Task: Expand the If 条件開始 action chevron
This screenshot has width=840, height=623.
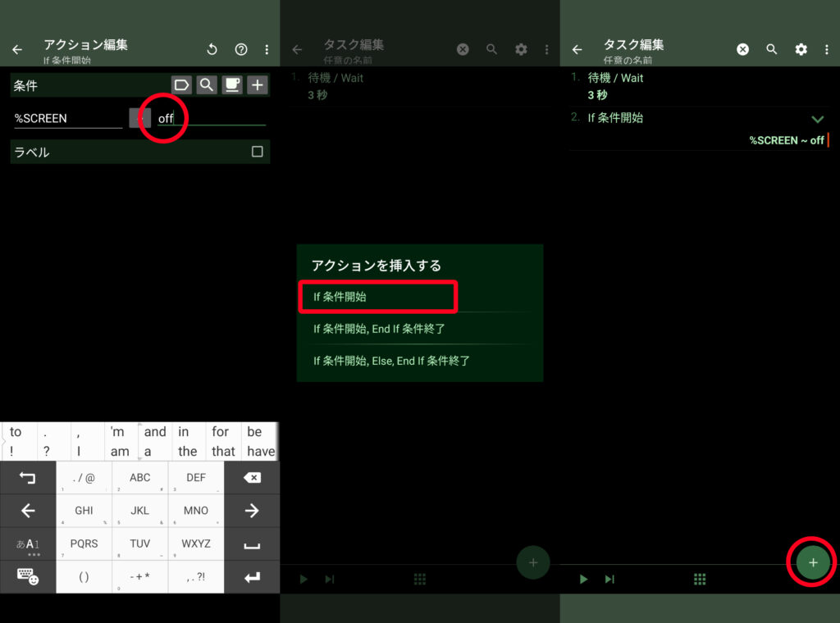Action: [817, 120]
